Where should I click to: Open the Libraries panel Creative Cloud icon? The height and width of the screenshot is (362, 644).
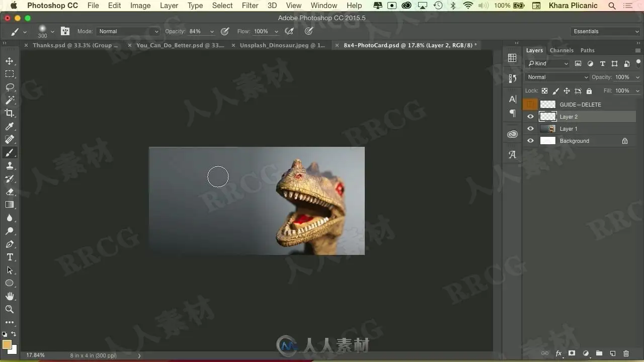(x=512, y=134)
